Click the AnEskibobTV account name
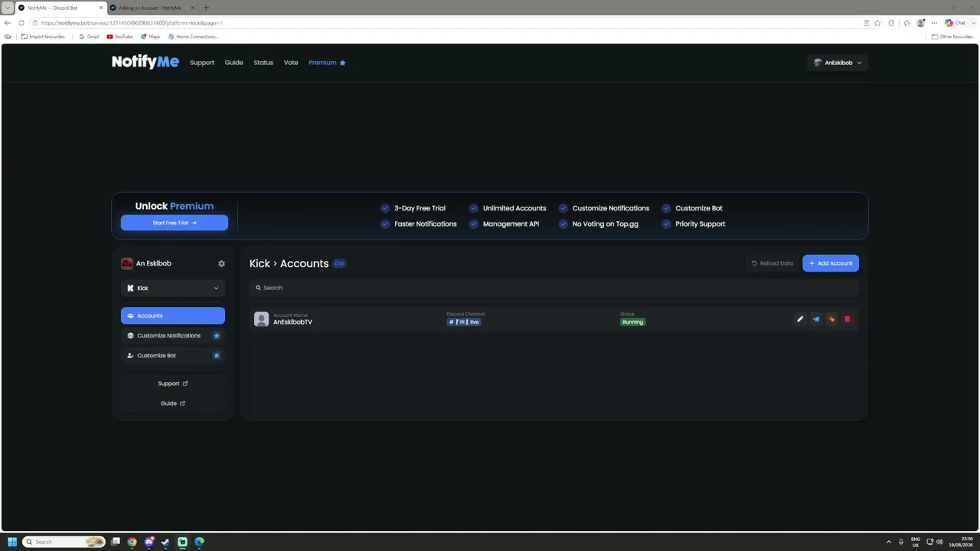 [x=292, y=322]
